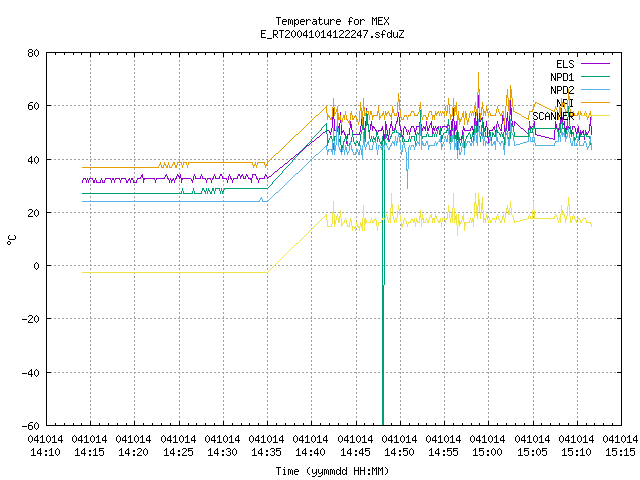Click the yellow SCANNER legend line sample
The image size is (640, 480).
point(596,116)
